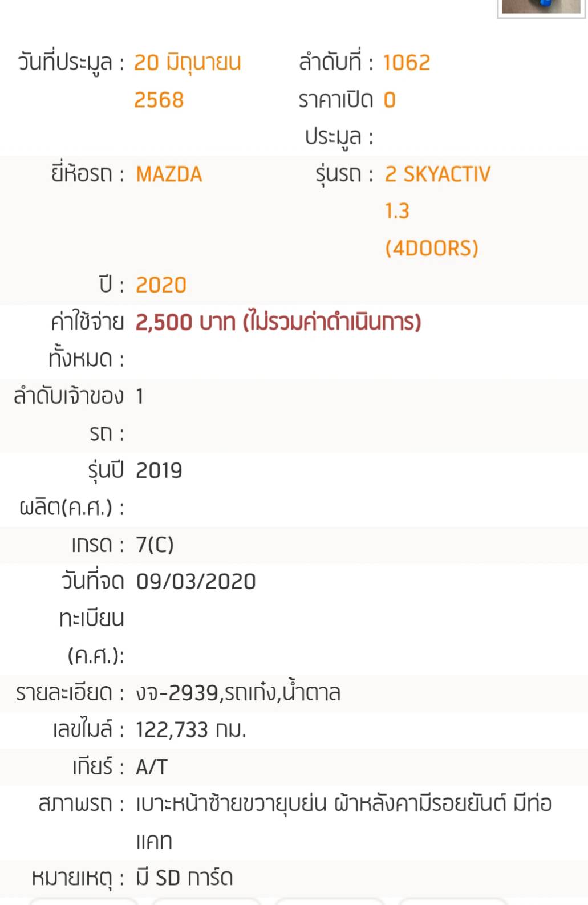Open the 2 SKYACTIV 1.3 model link
This screenshot has height=905, width=588.
(x=437, y=174)
